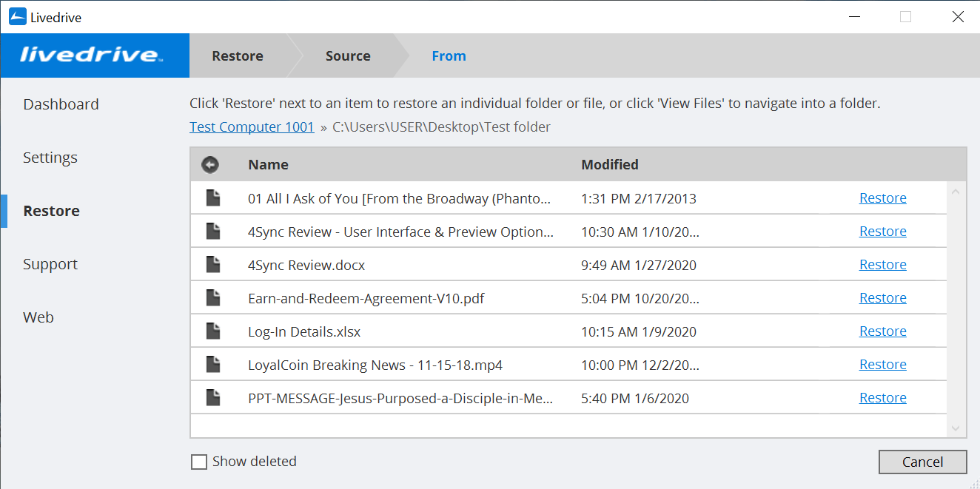
Task: Click the back arrow above the file list
Action: click(x=210, y=164)
